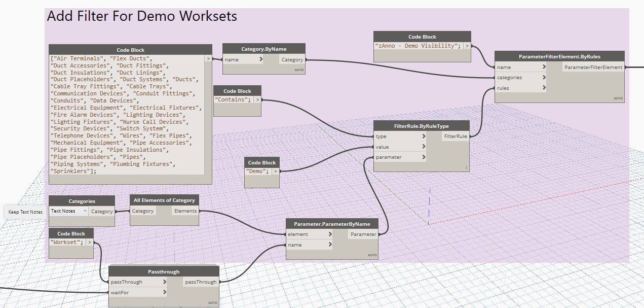Click "Sprinklers" line in the category list Code Block
Image resolution: width=644 pixels, height=308 pixels.
(73, 172)
